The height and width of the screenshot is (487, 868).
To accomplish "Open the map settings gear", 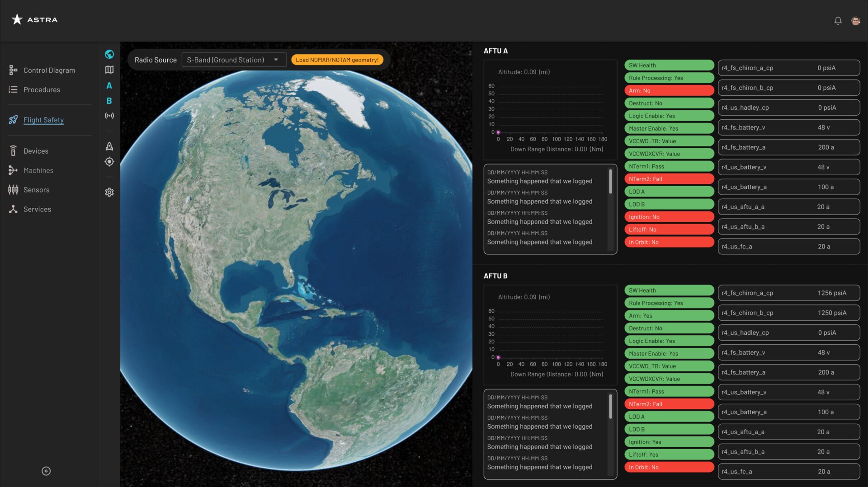I will (109, 192).
